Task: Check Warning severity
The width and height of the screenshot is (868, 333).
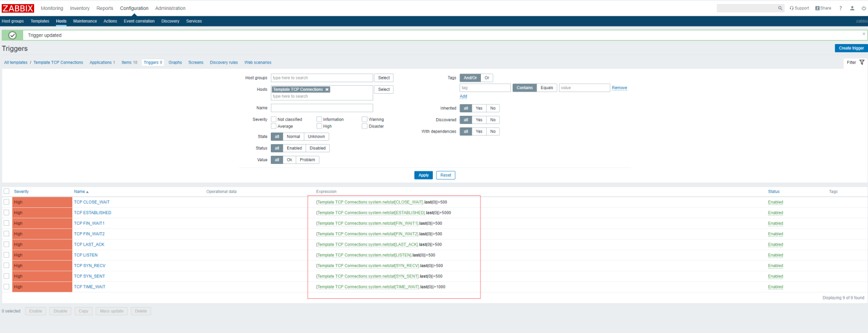Action: 365,119
